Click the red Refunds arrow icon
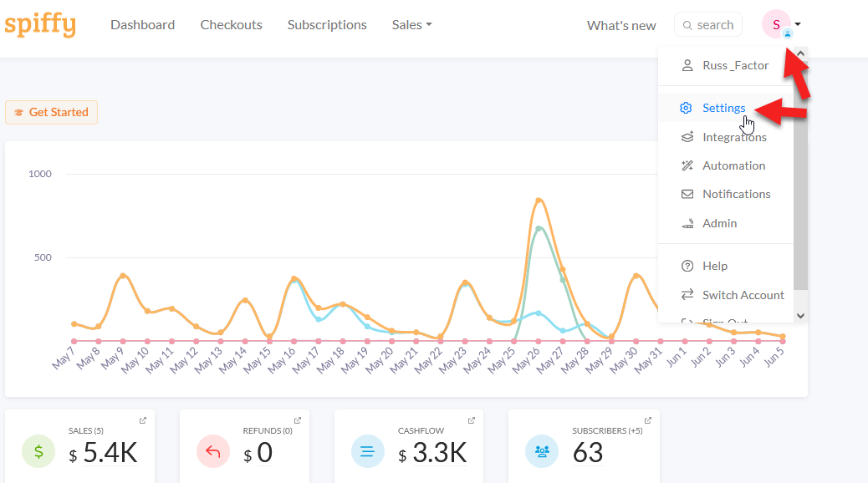Image resolution: width=868 pixels, height=483 pixels. (x=213, y=451)
